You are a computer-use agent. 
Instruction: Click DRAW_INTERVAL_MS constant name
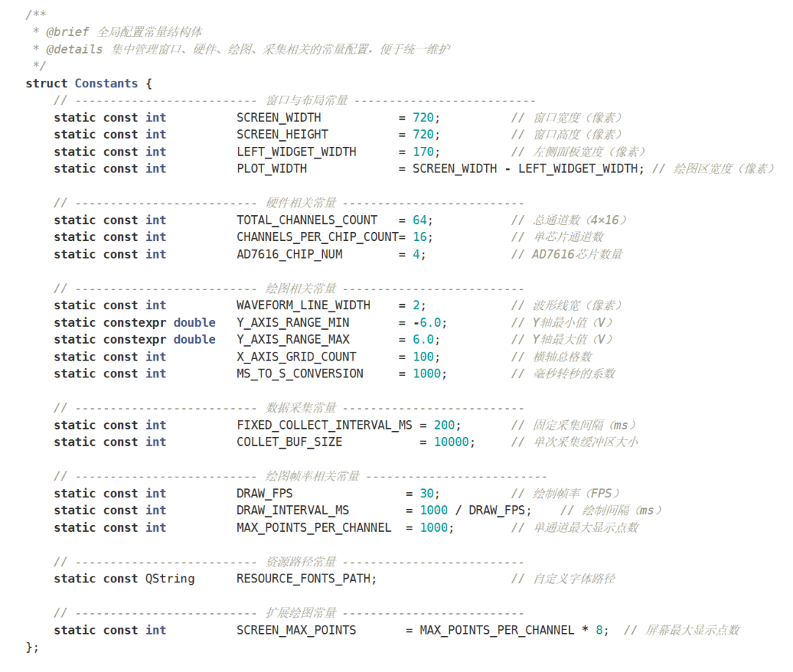[x=293, y=510]
